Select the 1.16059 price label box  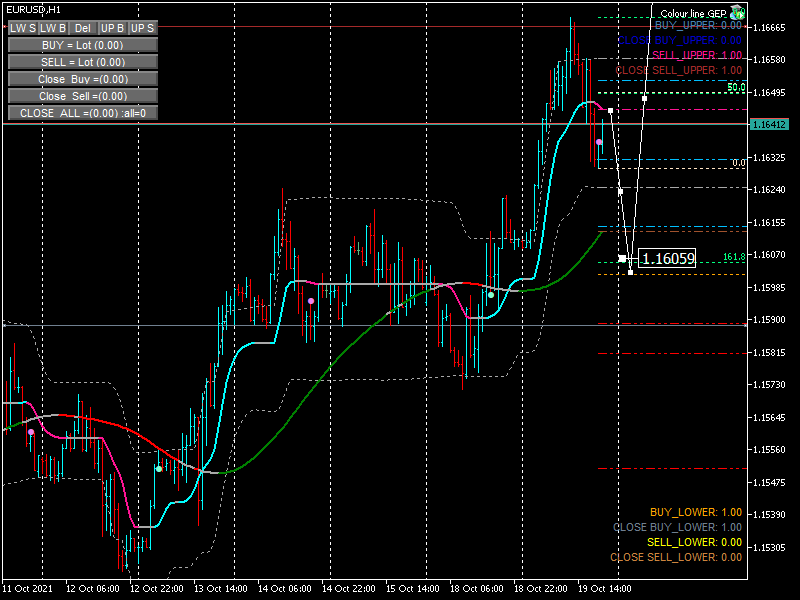[x=667, y=258]
